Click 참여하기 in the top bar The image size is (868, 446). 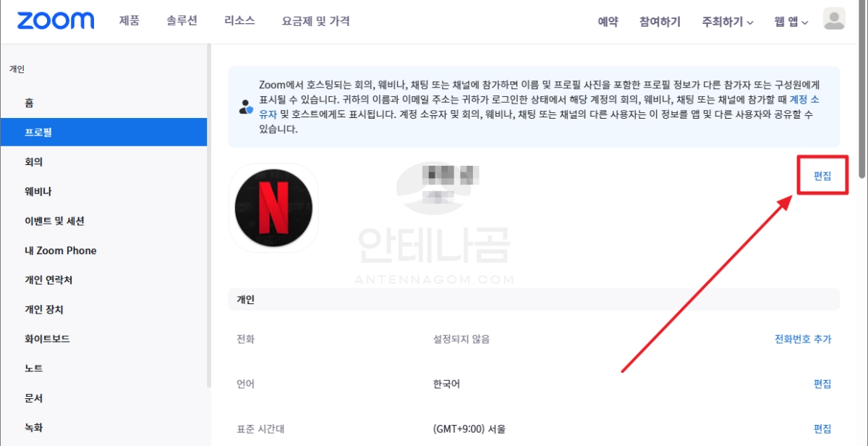pos(660,22)
